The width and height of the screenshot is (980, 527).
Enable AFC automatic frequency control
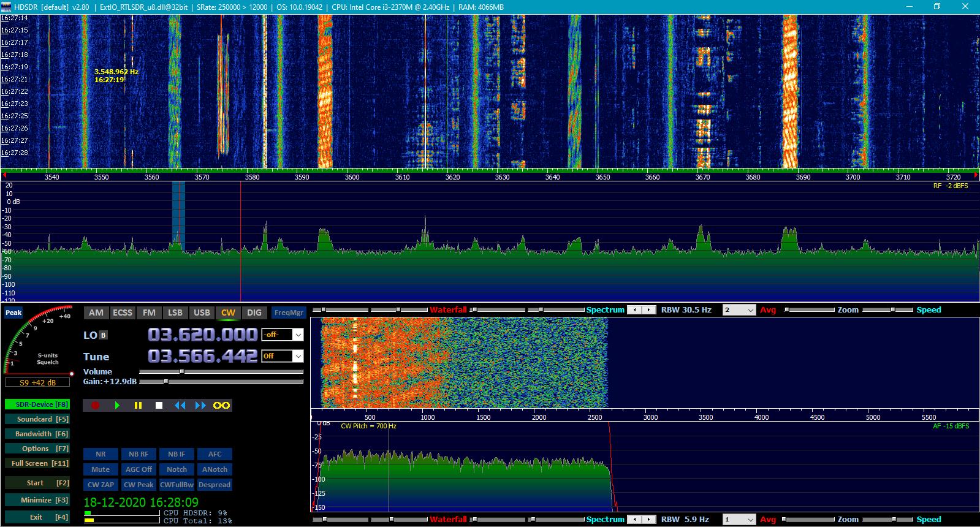[215, 454]
